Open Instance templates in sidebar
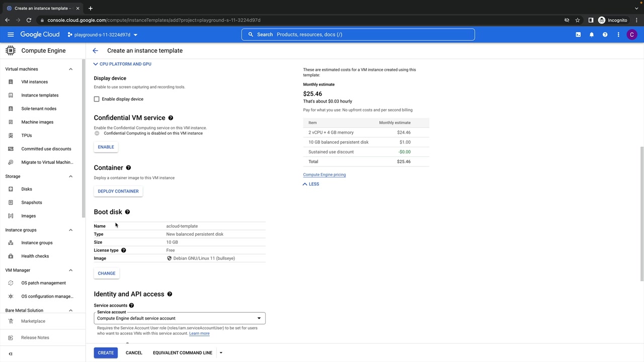 [x=40, y=95]
